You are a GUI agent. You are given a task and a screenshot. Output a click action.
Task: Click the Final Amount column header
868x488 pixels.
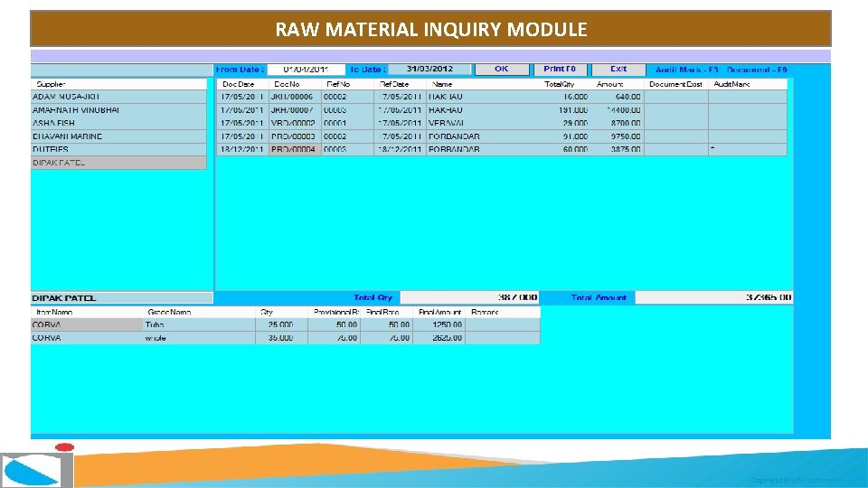pyautogui.click(x=439, y=312)
